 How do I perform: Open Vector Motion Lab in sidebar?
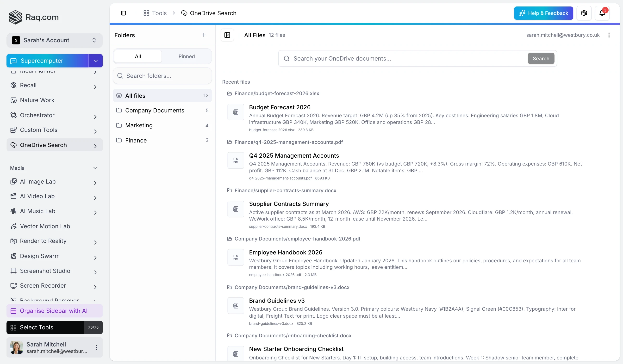54,226
